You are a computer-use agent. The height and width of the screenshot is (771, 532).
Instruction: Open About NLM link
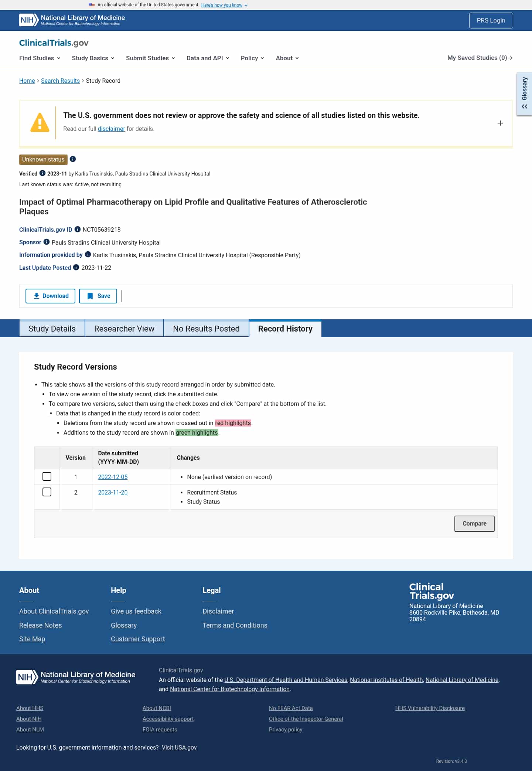pos(30,730)
